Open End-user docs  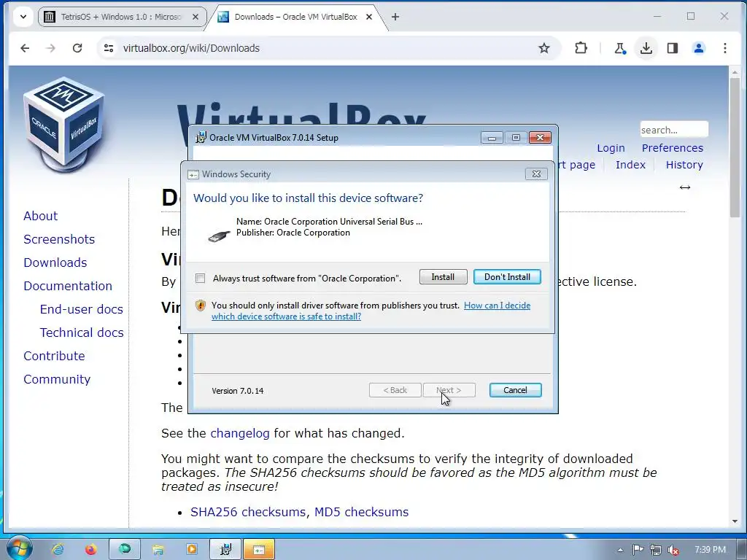82,309
